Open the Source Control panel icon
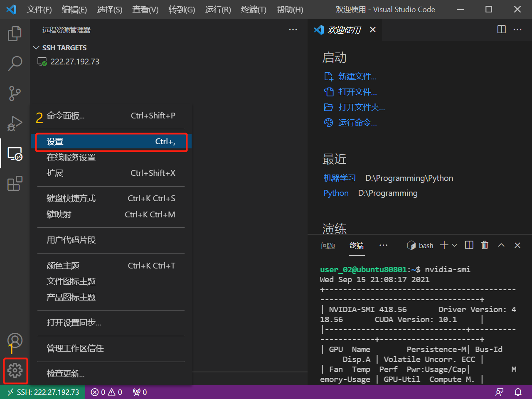 [x=15, y=94]
